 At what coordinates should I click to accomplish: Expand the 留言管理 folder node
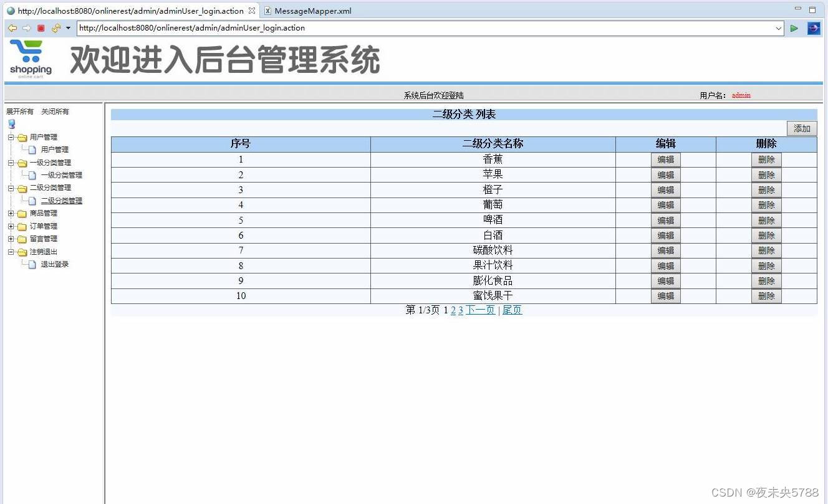tap(11, 239)
